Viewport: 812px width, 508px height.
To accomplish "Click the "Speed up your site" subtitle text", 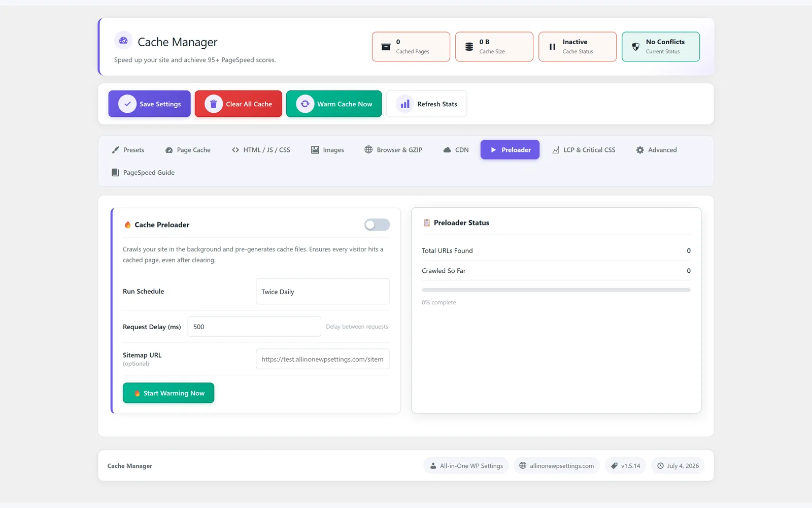I will [x=195, y=60].
